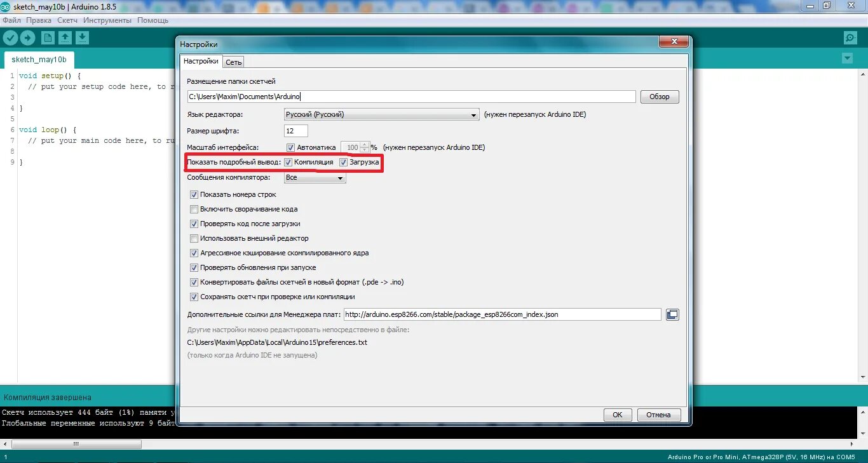Click the Обзор browse button
The height and width of the screenshot is (463, 868).
(x=660, y=97)
